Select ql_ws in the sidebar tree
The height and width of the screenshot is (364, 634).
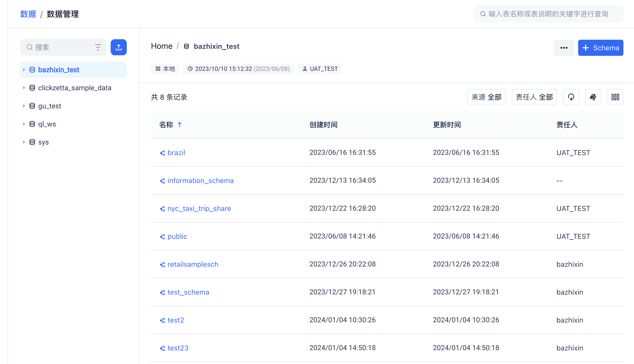pos(47,124)
